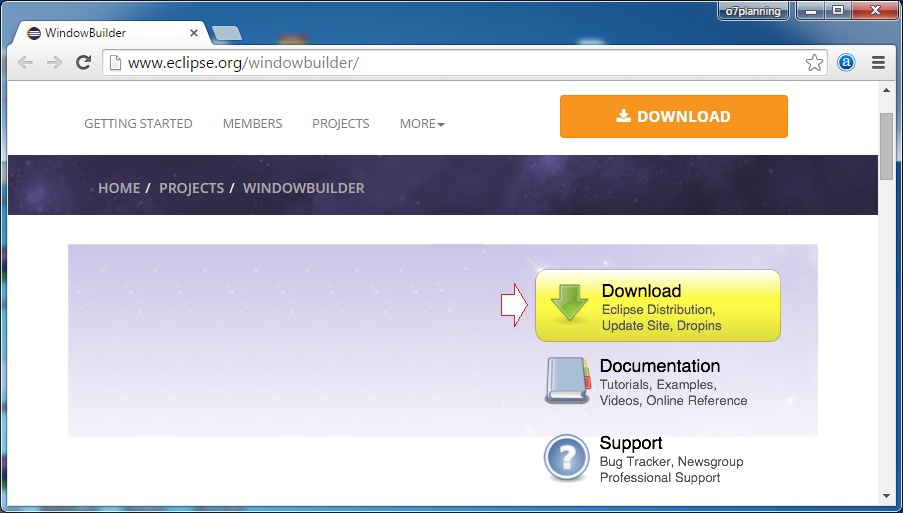Click the browser back arrow
The image size is (903, 513).
pyautogui.click(x=25, y=63)
